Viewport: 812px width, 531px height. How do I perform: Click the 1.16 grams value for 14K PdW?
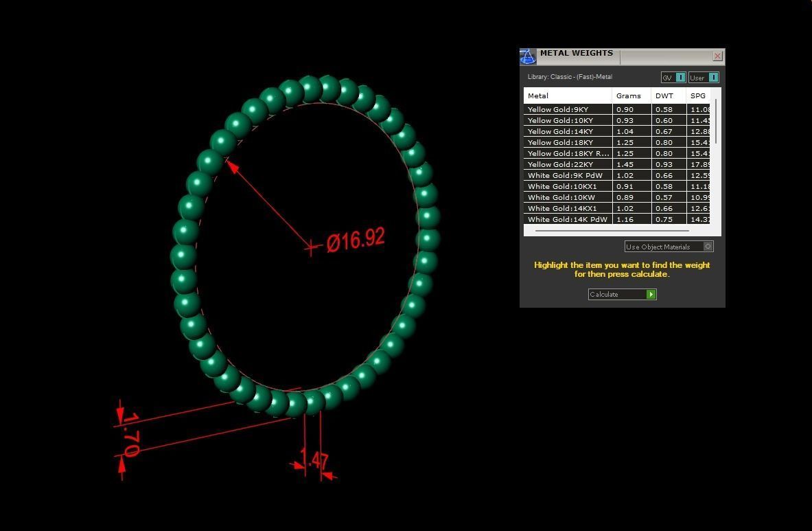click(625, 219)
